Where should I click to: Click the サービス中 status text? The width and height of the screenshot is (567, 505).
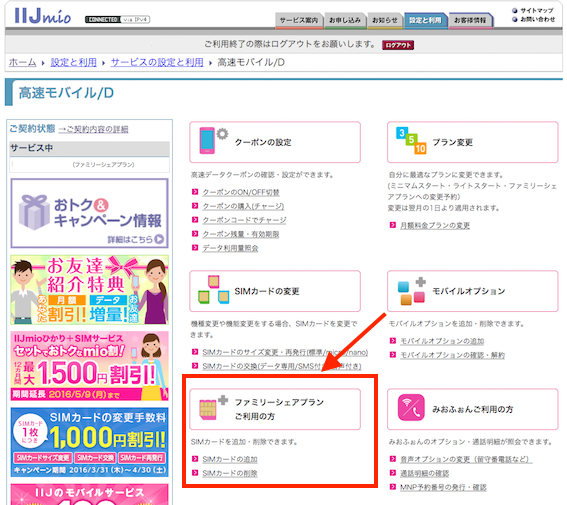(x=31, y=148)
